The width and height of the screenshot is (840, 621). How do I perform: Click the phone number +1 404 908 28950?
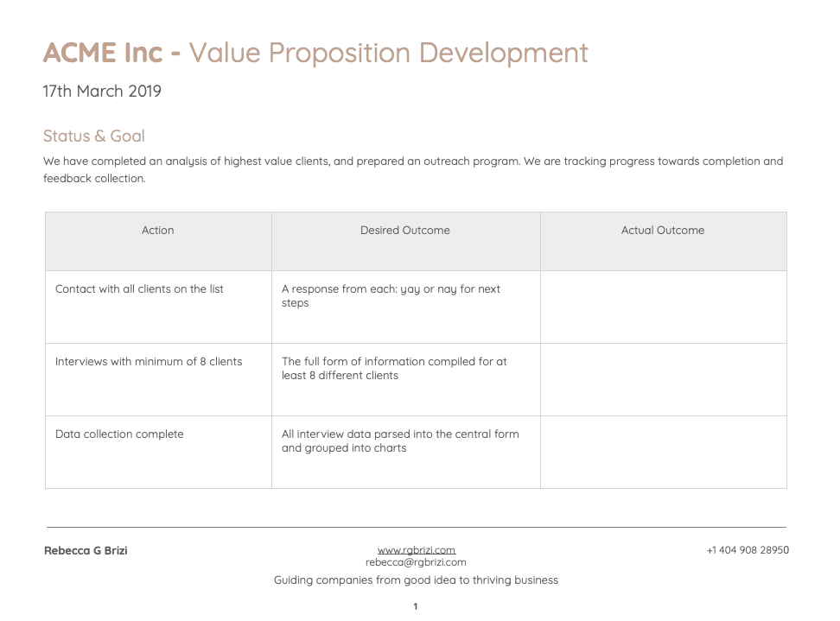748,550
